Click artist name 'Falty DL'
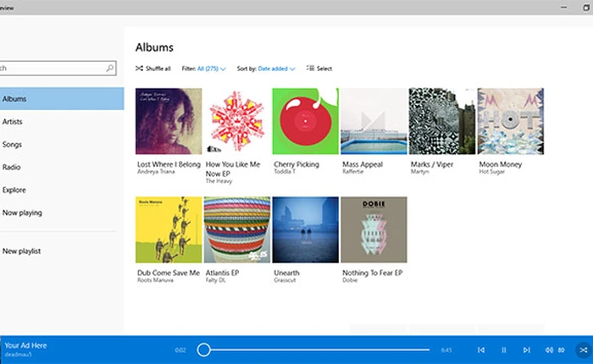This screenshot has height=364, width=593. tap(215, 280)
